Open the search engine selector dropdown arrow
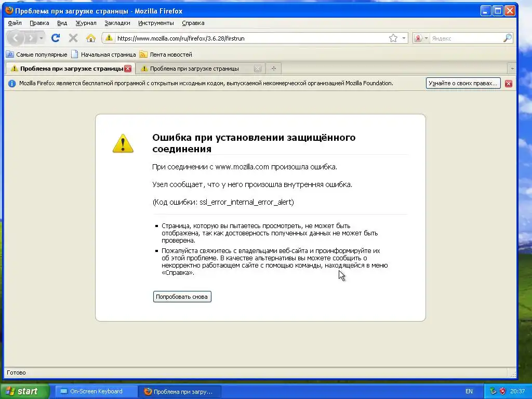 click(x=426, y=38)
